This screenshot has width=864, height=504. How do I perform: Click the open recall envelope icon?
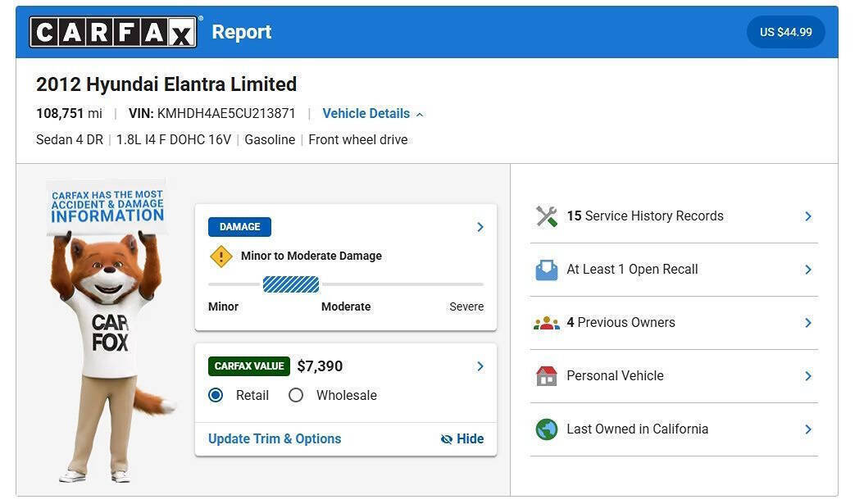click(547, 270)
